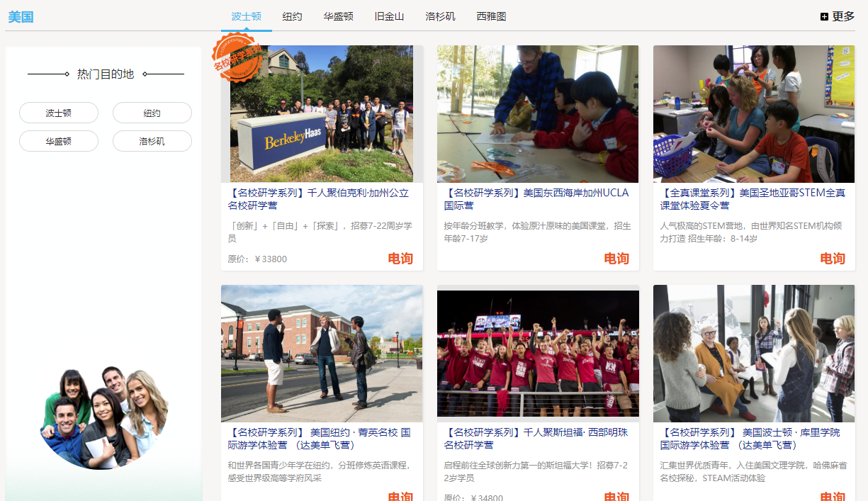Viewport: 868px width, 501px height.
Task: Click the plus icon beside 更多
Action: point(824,16)
